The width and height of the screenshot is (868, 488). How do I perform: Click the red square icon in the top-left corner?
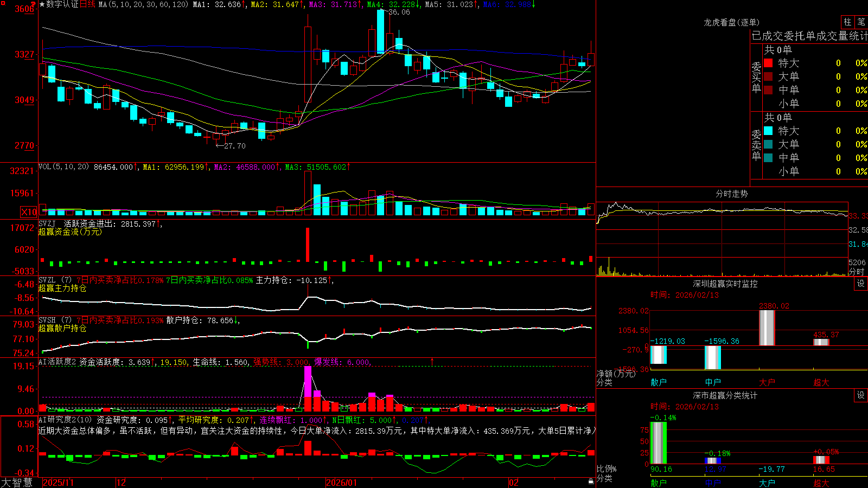tap(3, 3)
